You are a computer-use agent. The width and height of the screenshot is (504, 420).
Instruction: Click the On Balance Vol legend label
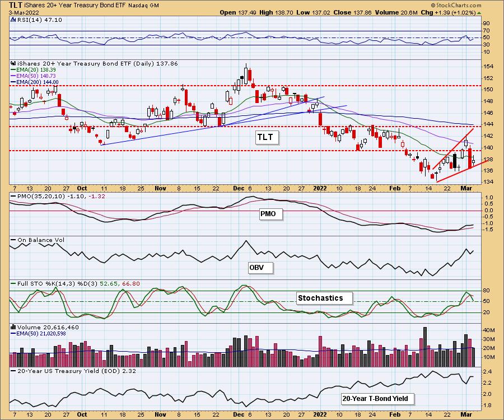click(x=41, y=240)
